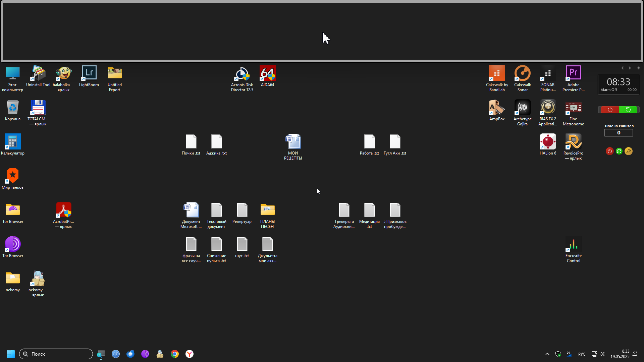Image resolution: width=644 pixels, height=362 pixels.
Task: Select the Снижение пульса .txt file
Action: [216, 249]
